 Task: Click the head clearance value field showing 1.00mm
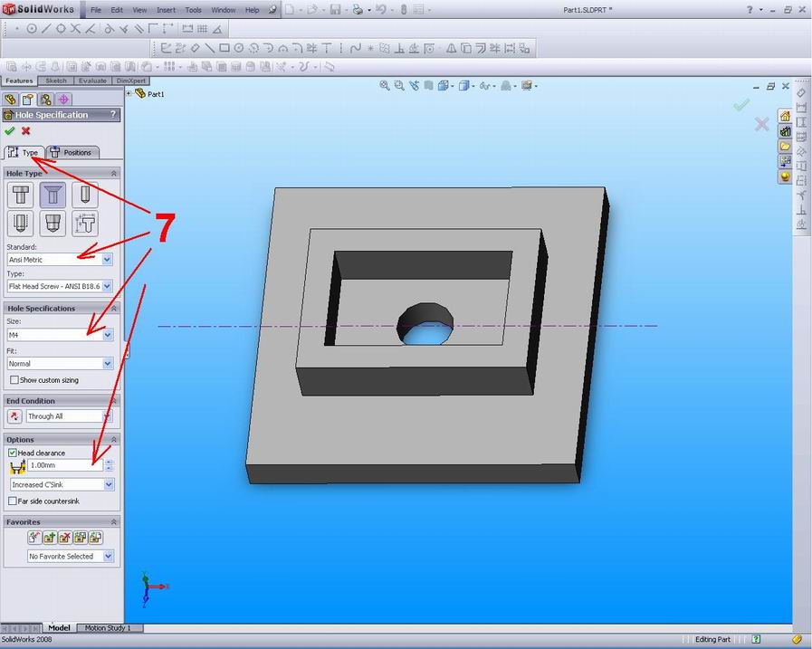[63, 464]
